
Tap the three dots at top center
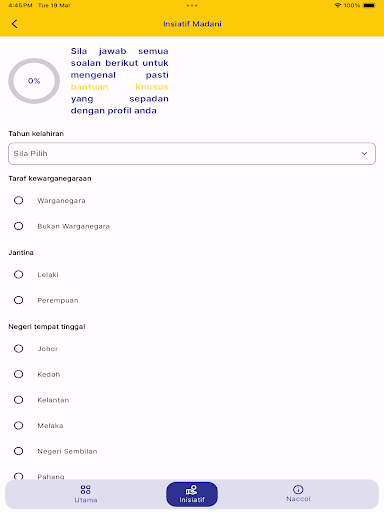pos(192,5)
